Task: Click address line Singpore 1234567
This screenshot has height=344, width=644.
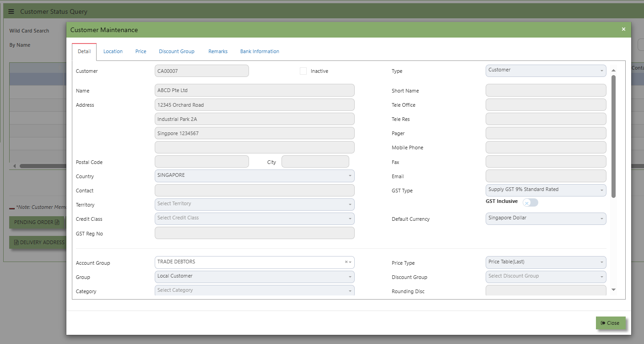Action: tap(254, 133)
